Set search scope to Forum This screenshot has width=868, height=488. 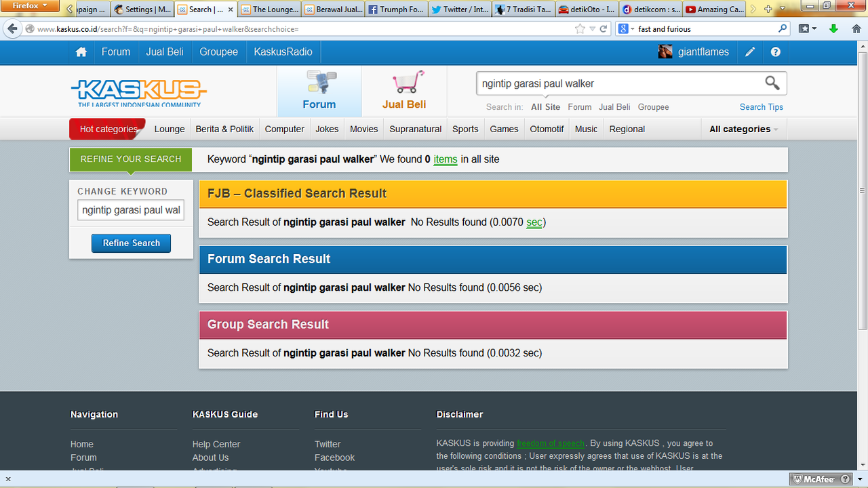[580, 107]
